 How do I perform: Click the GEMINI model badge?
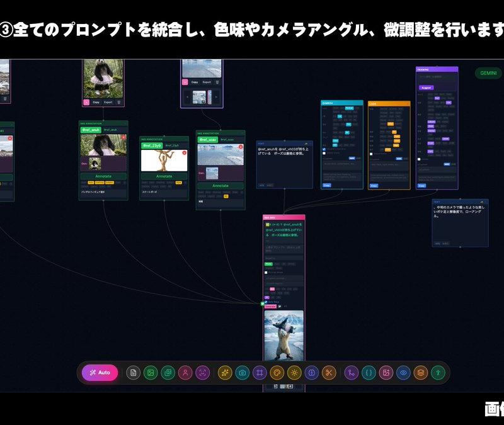point(488,73)
